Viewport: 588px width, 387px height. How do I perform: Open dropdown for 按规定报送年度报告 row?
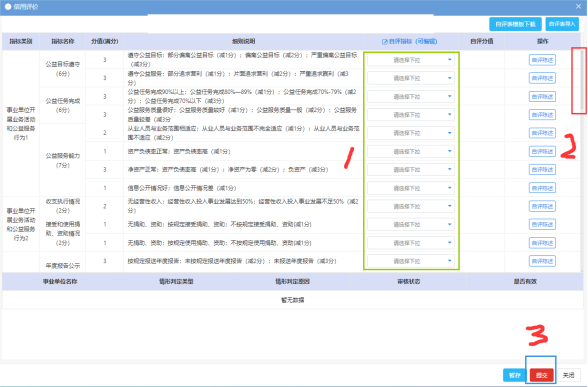(x=411, y=261)
